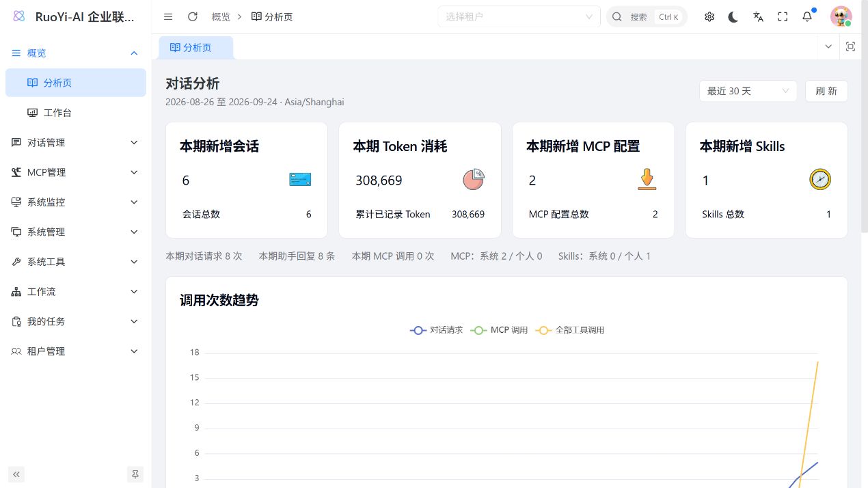Click the 对话管理 chat icon

[16, 142]
